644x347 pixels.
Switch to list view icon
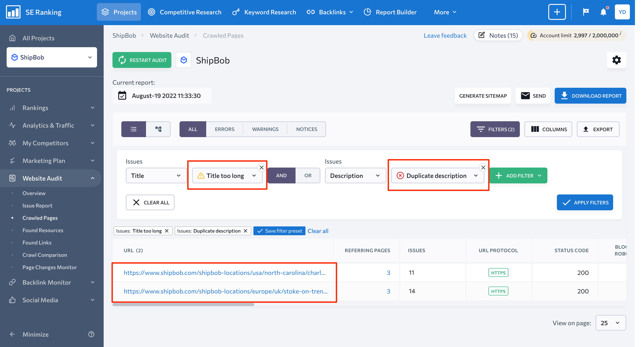(x=133, y=129)
